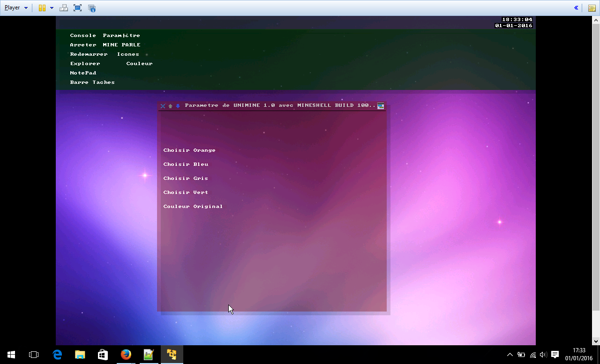Viewport: 600px width, 364px height.
Task: Open the Wi-Fi network tray icon
Action: pos(533,355)
